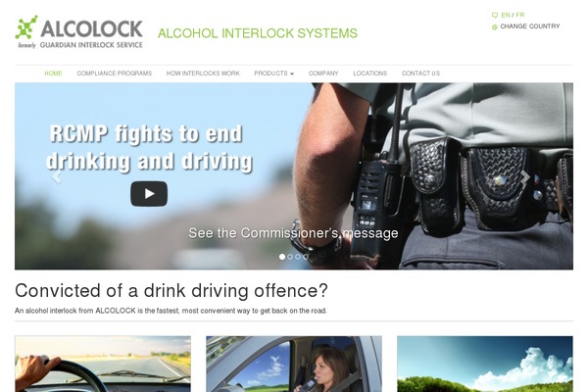Open the steering wheel road thumbnail
This screenshot has width=588, height=392.
coord(103,364)
